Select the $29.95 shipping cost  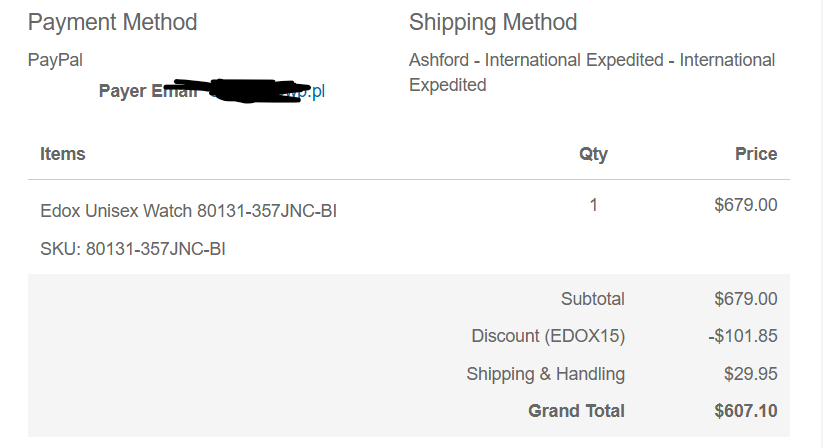coord(750,374)
